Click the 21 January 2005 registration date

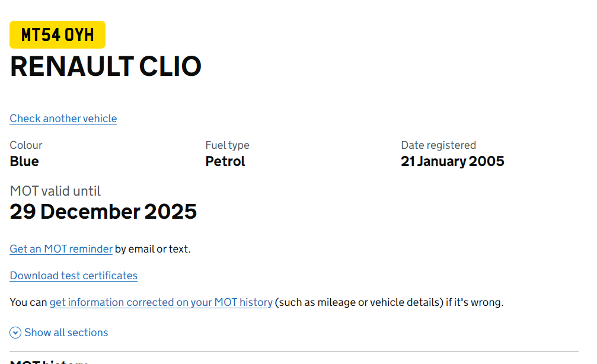tap(452, 161)
